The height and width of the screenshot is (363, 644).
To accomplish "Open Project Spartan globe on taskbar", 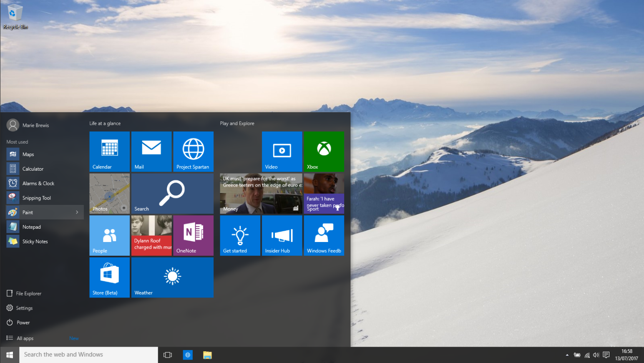I will [x=188, y=355].
